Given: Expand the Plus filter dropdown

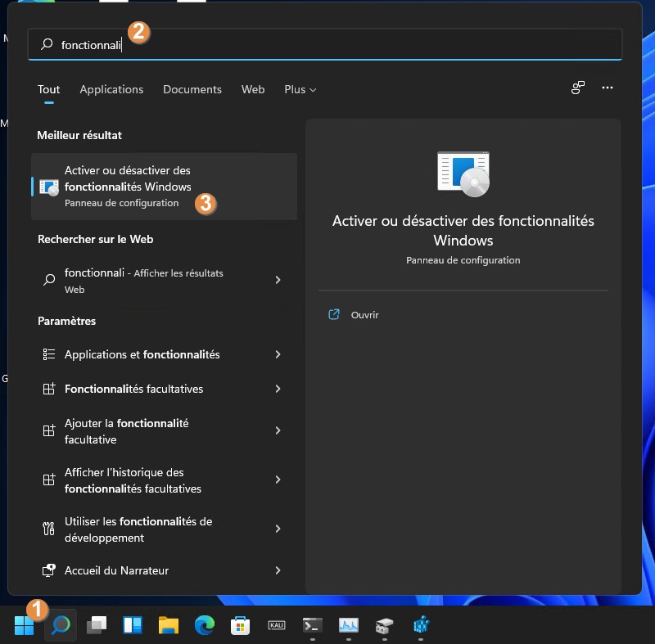Looking at the screenshot, I should click(300, 89).
